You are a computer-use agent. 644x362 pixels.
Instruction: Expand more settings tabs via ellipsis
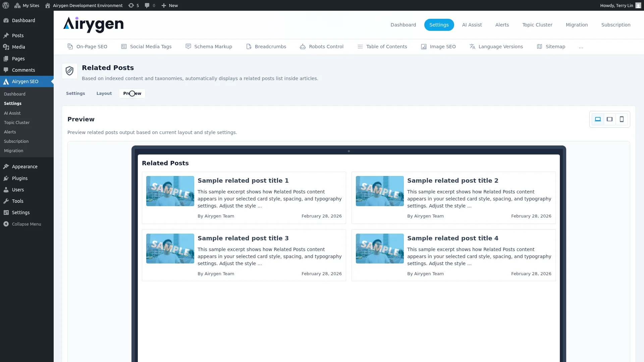[581, 47]
